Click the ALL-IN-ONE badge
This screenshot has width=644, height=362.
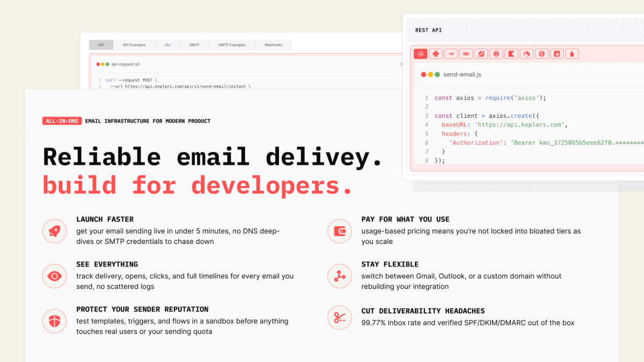point(62,121)
